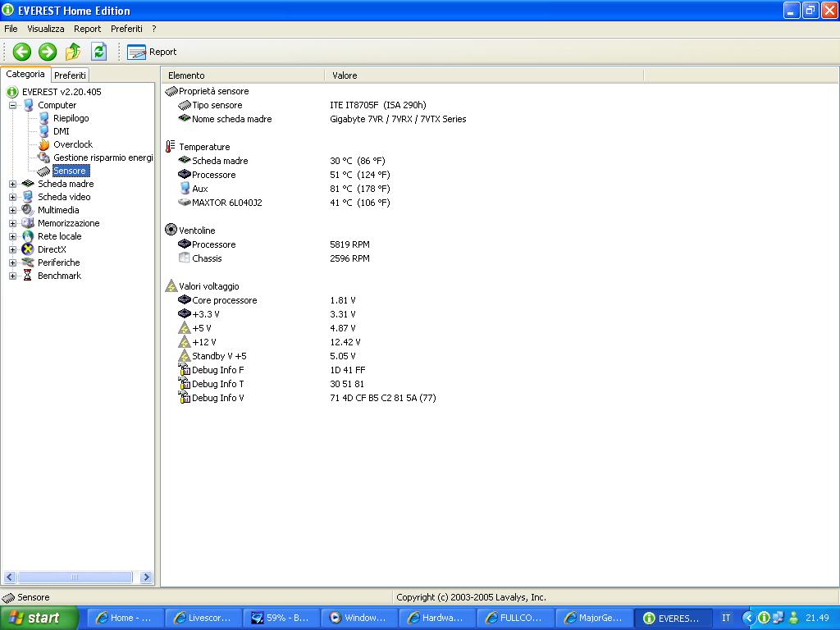Click the Computer icon in the tree
This screenshot has height=630, width=840.
pos(29,105)
